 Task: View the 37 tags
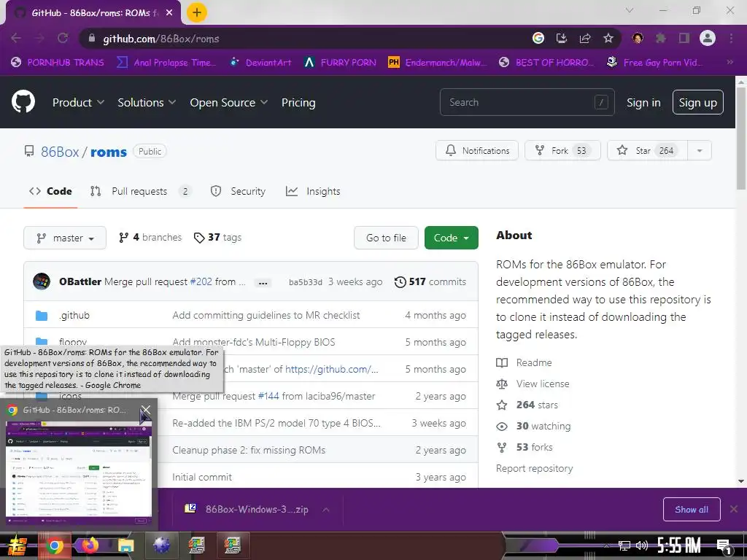[x=217, y=237]
